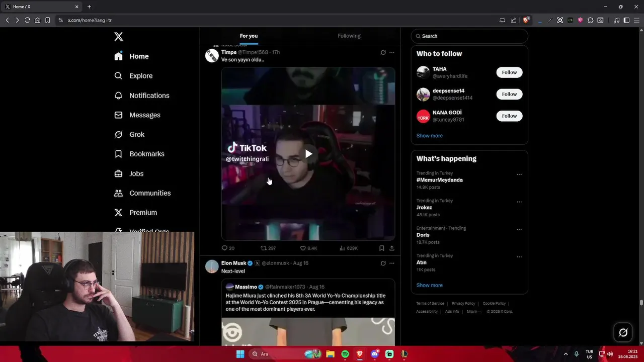644x362 pixels.
Task: Follow NANA GODİ
Action: [509, 116]
